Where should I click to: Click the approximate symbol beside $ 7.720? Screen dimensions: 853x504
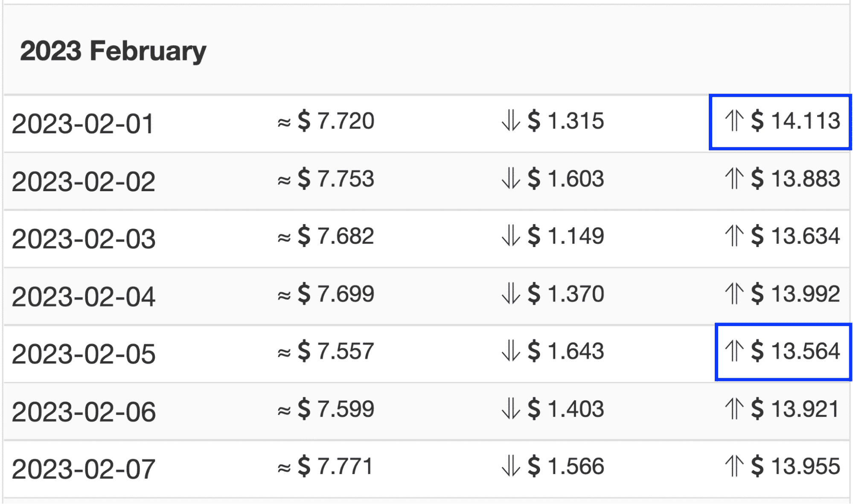click(x=284, y=123)
